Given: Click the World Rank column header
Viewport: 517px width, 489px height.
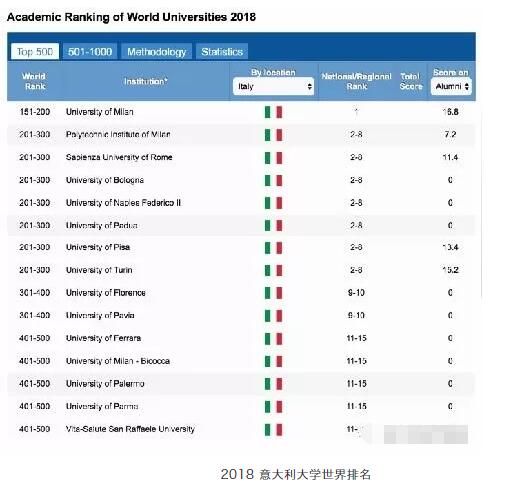Looking at the screenshot, I should (x=34, y=81).
